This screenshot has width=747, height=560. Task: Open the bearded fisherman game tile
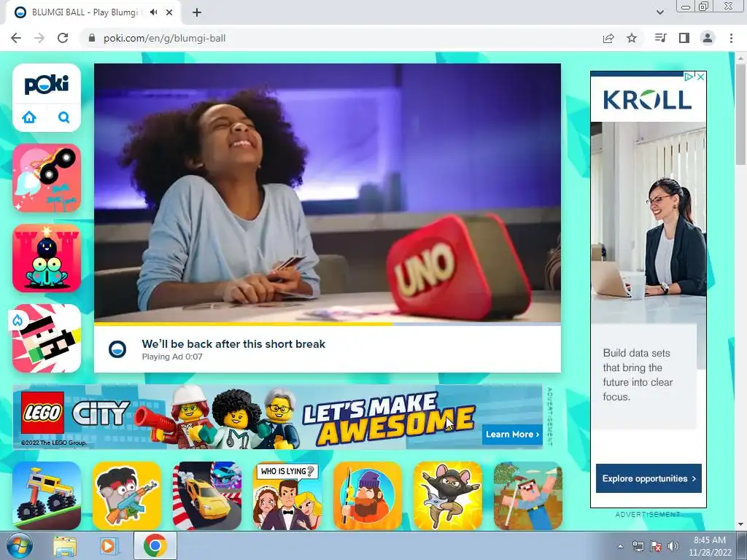(368, 496)
